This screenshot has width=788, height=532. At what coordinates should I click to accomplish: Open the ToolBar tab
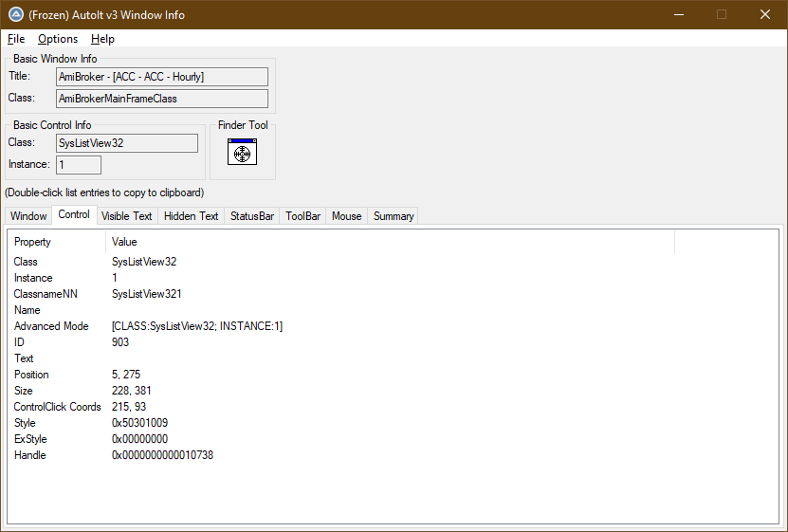point(302,216)
